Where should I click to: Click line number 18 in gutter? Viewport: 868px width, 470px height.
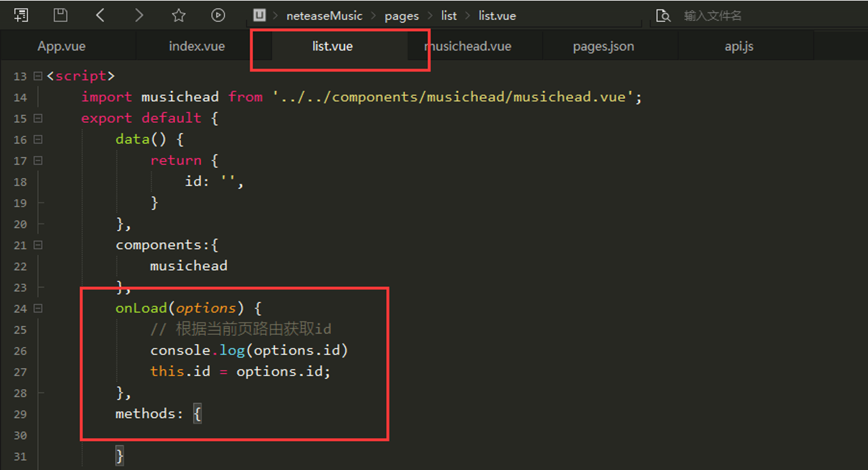click(20, 182)
